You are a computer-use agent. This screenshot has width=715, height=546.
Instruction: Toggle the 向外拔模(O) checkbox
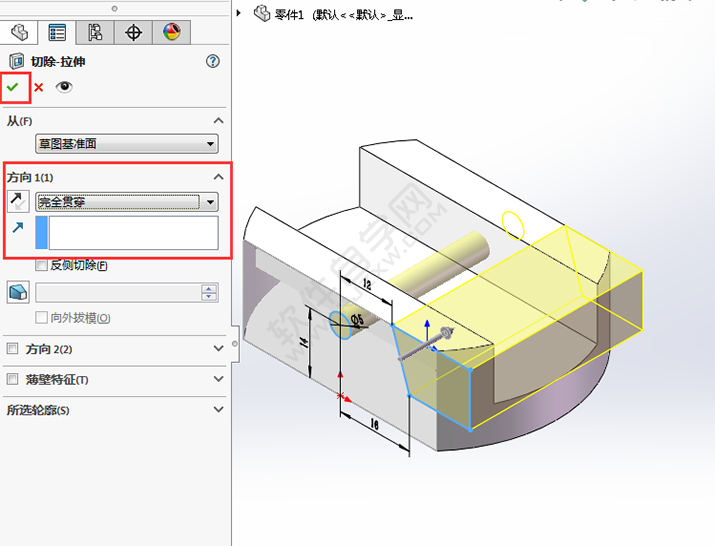point(41,317)
